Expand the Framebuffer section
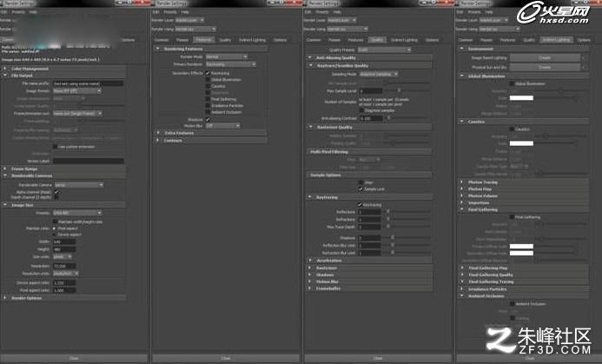Screen dimensions: 602x364 click(369, 288)
